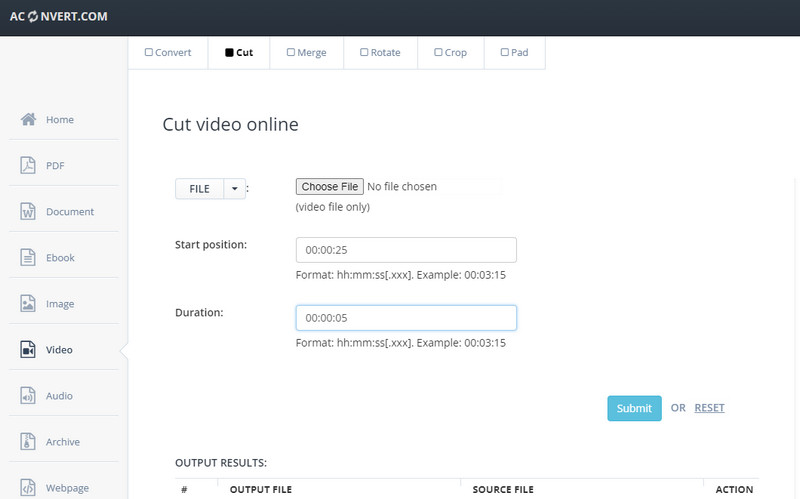The image size is (800, 499).
Task: Select the Convert tab checkbox
Action: click(x=149, y=52)
